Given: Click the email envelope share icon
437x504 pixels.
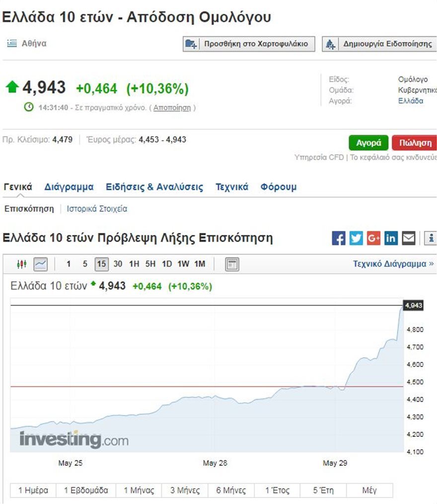Looking at the screenshot, I should tap(408, 238).
